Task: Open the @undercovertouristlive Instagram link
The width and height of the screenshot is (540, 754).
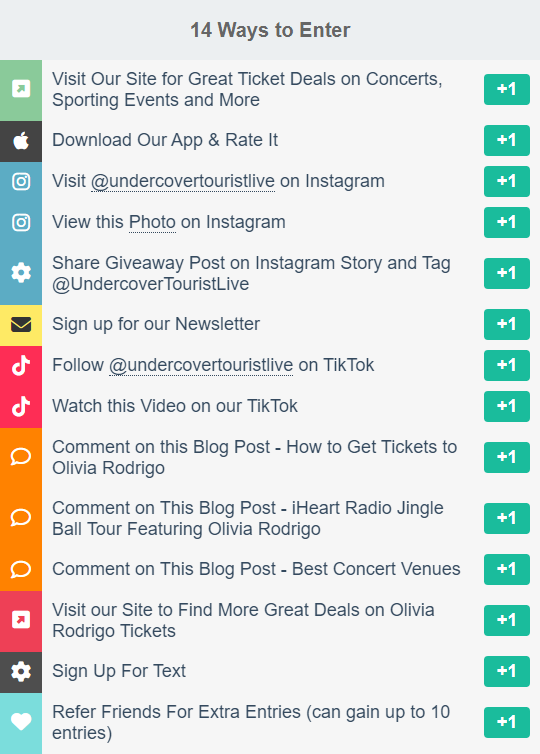Action: pyautogui.click(x=183, y=182)
